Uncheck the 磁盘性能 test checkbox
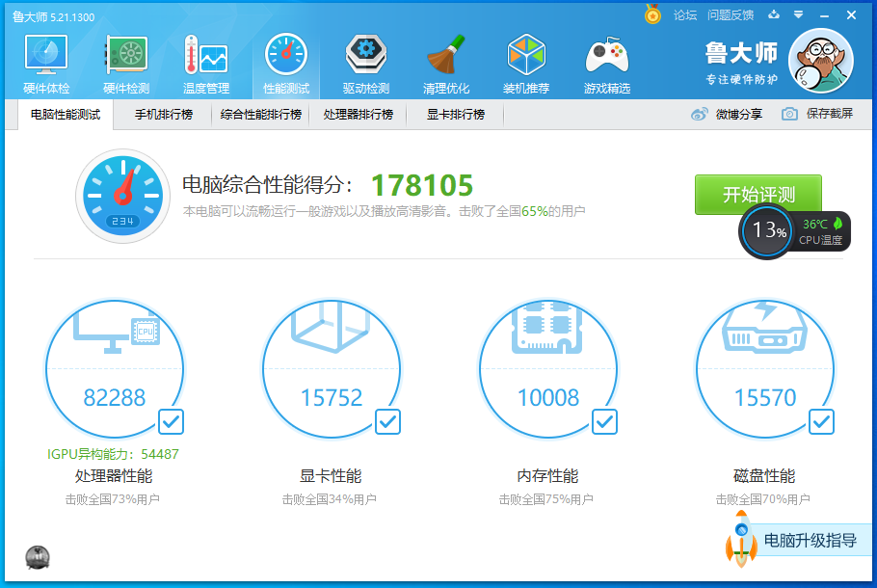The width and height of the screenshot is (877, 588). [822, 422]
